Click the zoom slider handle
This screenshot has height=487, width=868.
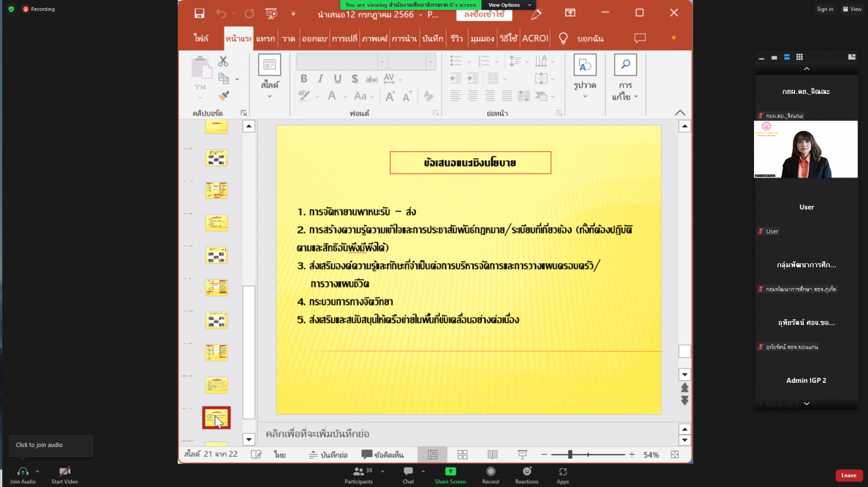[x=570, y=455]
